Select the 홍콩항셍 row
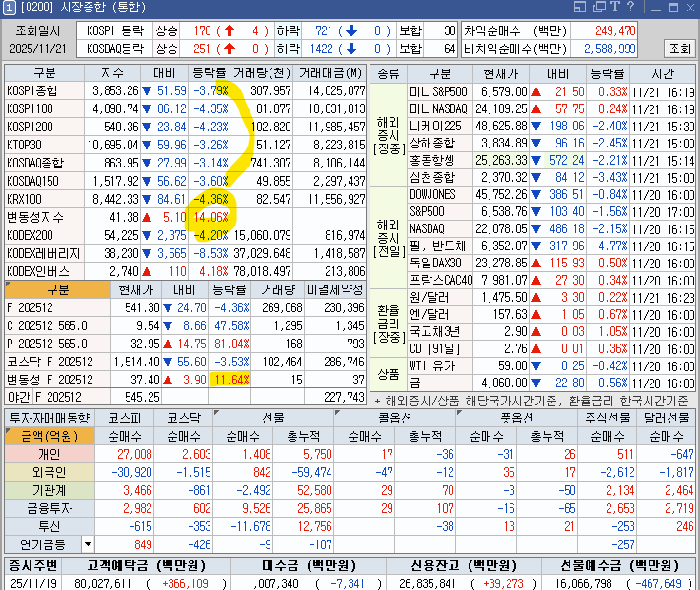Viewport: 700px width, 590px height. pyautogui.click(x=551, y=160)
